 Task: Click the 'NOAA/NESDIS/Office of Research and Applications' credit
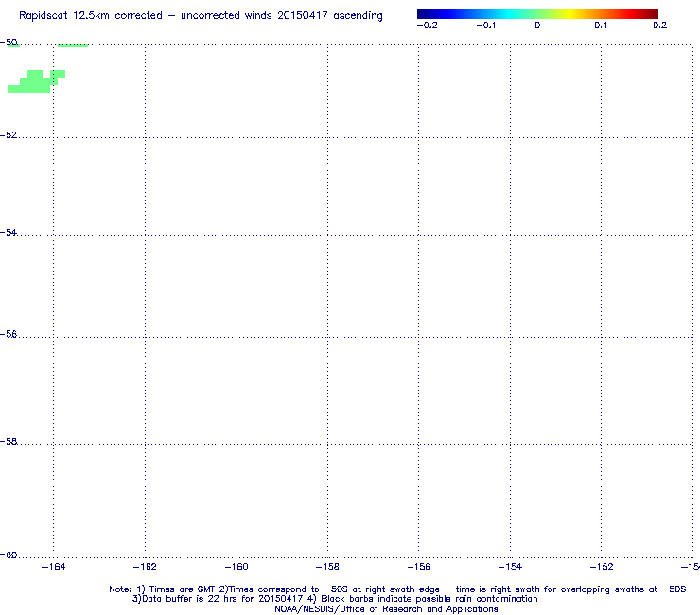pyautogui.click(x=386, y=609)
